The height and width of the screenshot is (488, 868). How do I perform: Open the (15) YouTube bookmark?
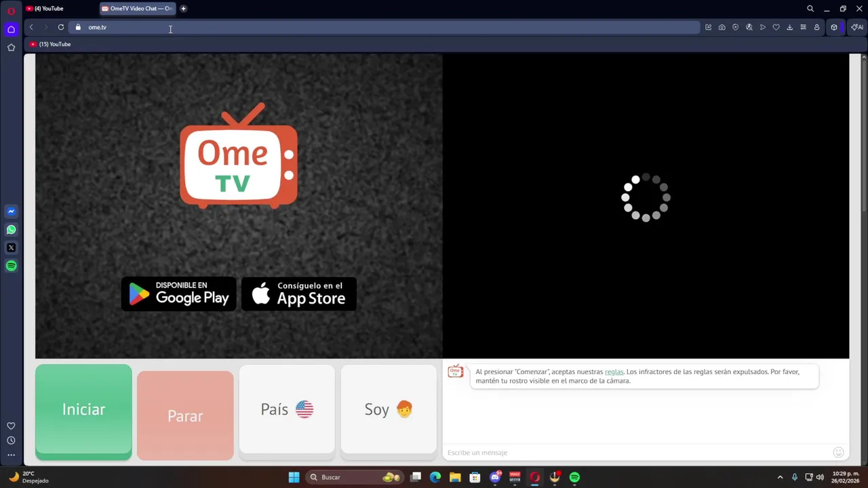(x=50, y=44)
